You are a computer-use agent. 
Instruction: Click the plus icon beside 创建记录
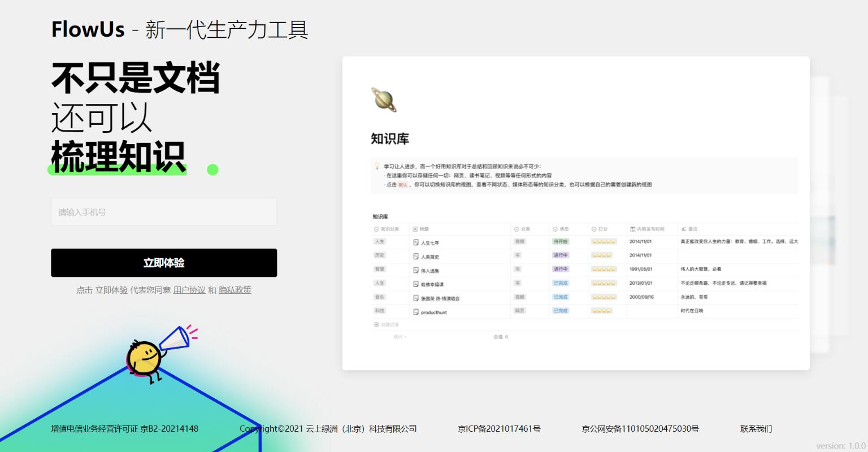click(376, 325)
